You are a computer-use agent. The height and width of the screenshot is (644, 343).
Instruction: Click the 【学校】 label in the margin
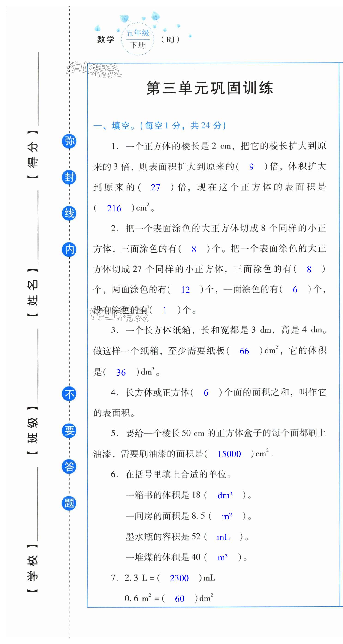(33, 568)
